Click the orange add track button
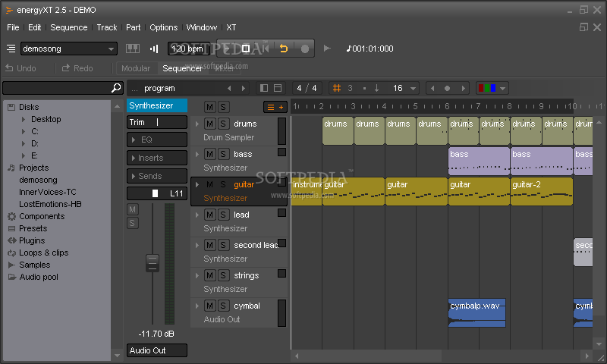The height and width of the screenshot is (364, 607). 275,107
